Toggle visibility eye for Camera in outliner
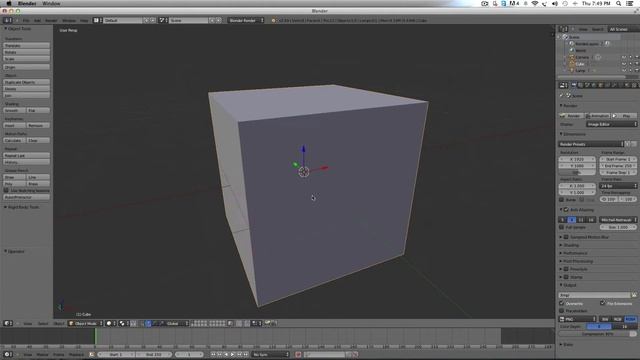This screenshot has height=360, width=640. pos(624,57)
